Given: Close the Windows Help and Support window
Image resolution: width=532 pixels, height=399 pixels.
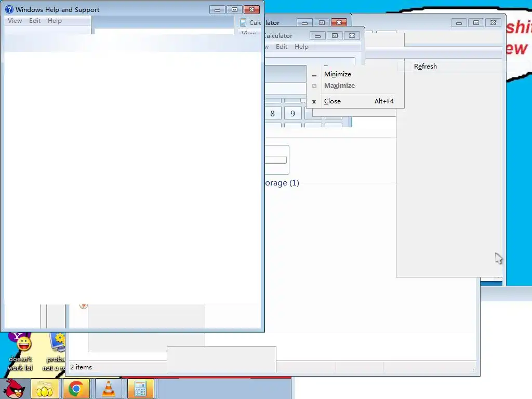Looking at the screenshot, I should pyautogui.click(x=252, y=10).
